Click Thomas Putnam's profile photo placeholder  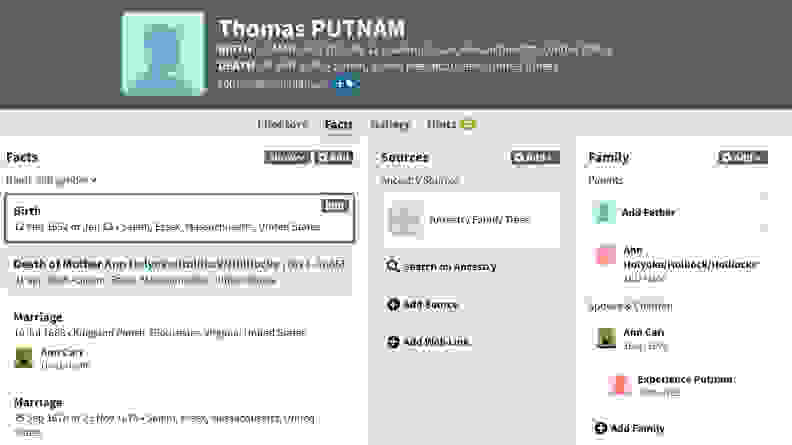[164, 53]
